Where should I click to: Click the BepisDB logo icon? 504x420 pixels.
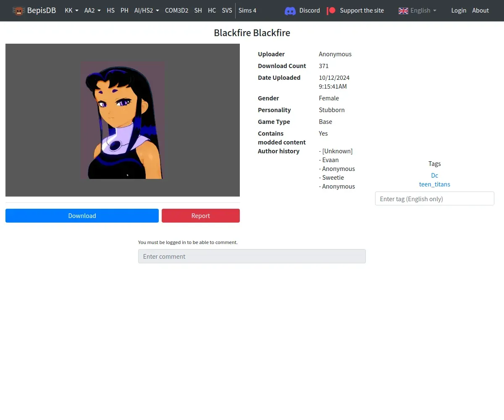pos(18,10)
